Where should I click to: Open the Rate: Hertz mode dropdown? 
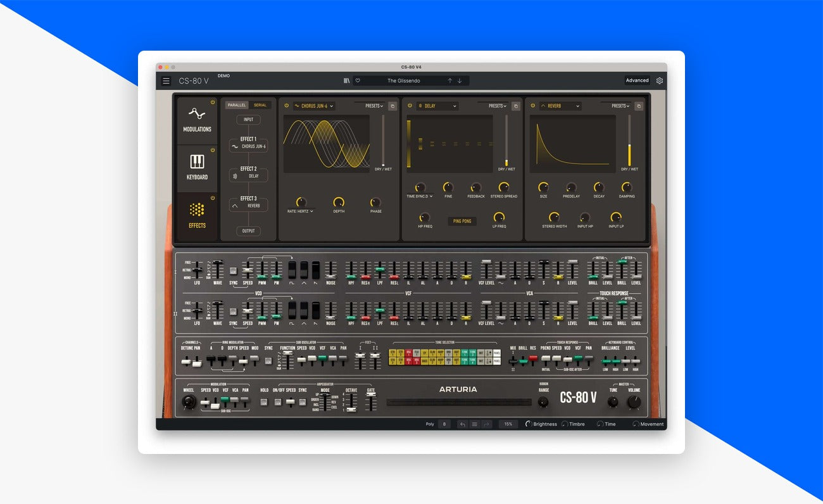(x=301, y=211)
